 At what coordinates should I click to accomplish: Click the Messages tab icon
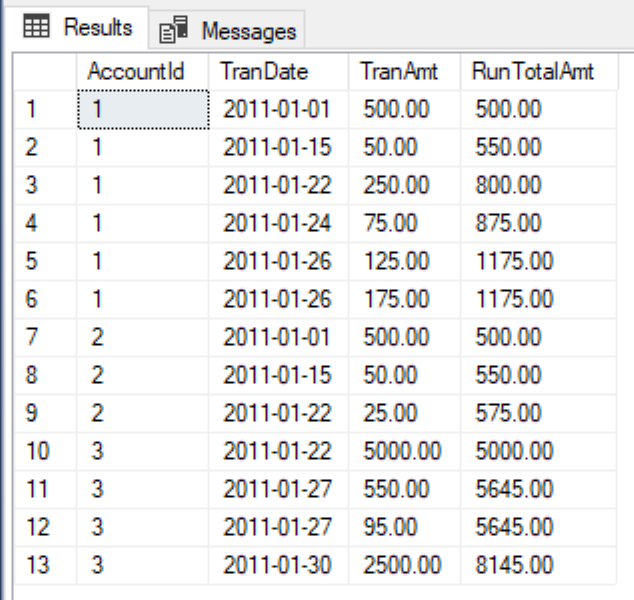173,30
